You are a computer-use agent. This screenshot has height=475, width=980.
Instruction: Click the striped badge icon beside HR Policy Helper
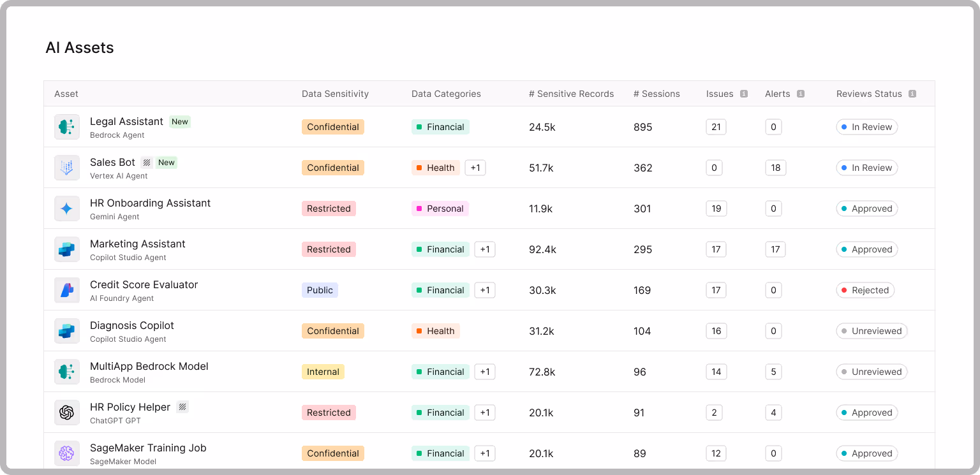coord(182,407)
